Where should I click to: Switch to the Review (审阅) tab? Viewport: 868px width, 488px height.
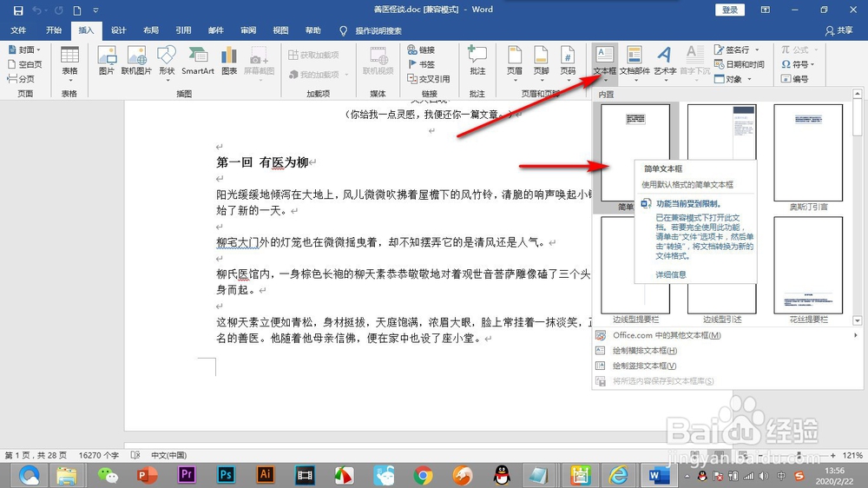pyautogui.click(x=248, y=30)
